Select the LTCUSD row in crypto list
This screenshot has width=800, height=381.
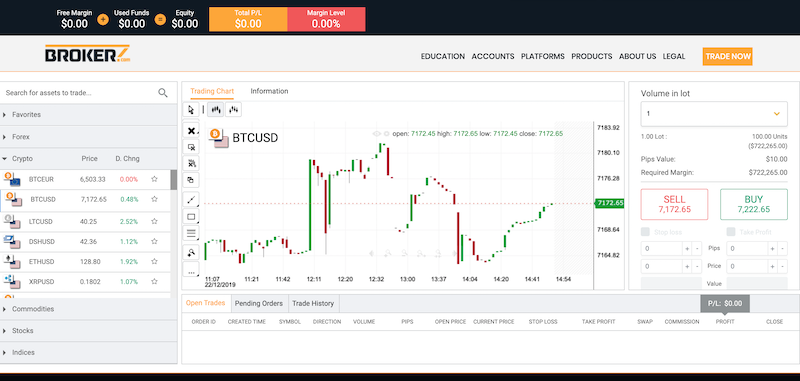[85, 221]
